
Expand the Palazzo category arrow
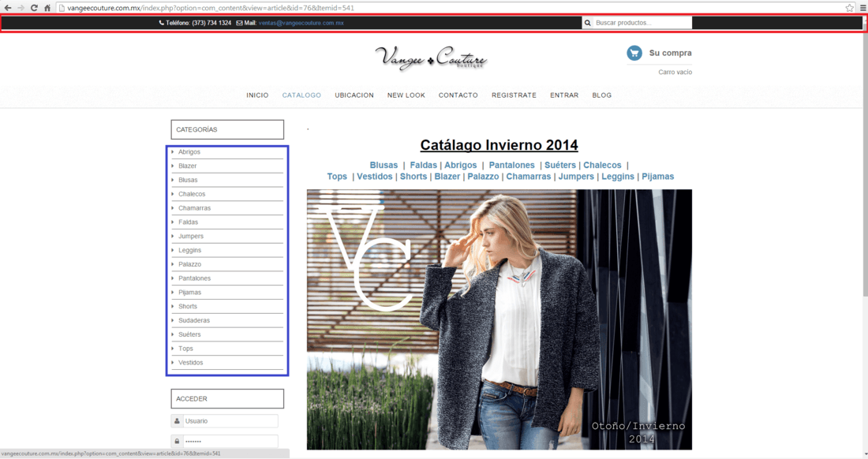pos(173,264)
